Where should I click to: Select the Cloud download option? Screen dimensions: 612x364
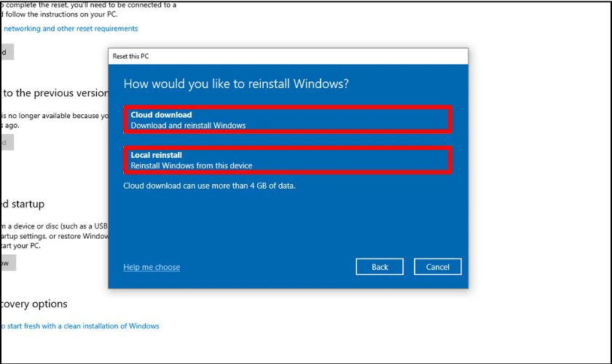[x=287, y=120]
